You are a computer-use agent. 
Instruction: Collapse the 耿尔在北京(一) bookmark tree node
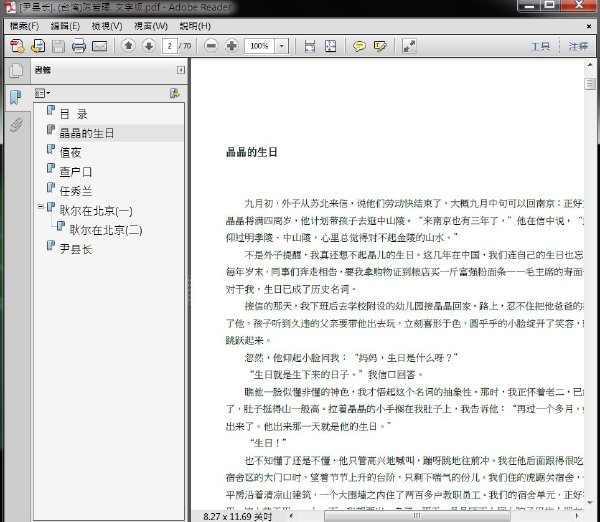[x=41, y=207]
